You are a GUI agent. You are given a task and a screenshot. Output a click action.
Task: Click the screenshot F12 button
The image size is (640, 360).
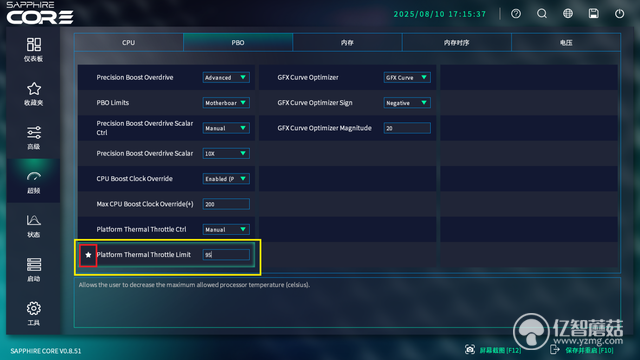click(x=493, y=350)
